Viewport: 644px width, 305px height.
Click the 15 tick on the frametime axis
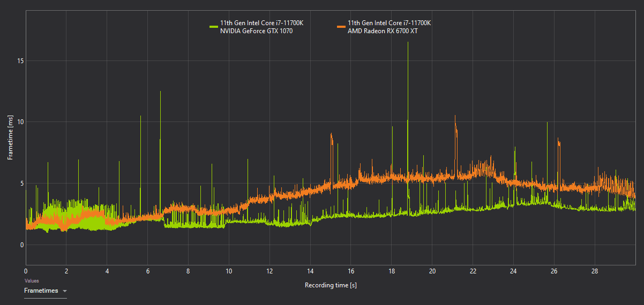[x=20, y=60]
